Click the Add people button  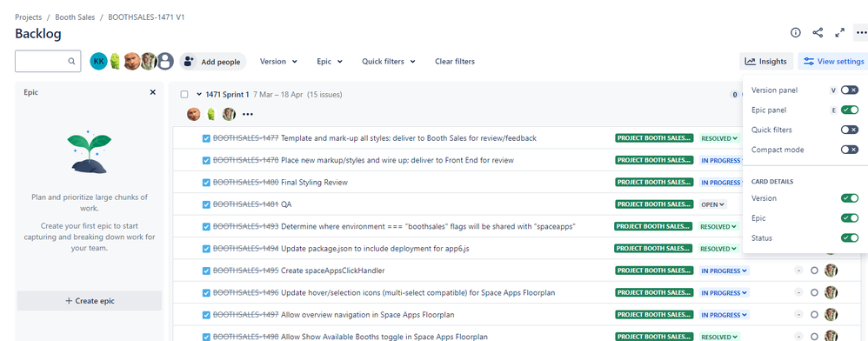[212, 62]
